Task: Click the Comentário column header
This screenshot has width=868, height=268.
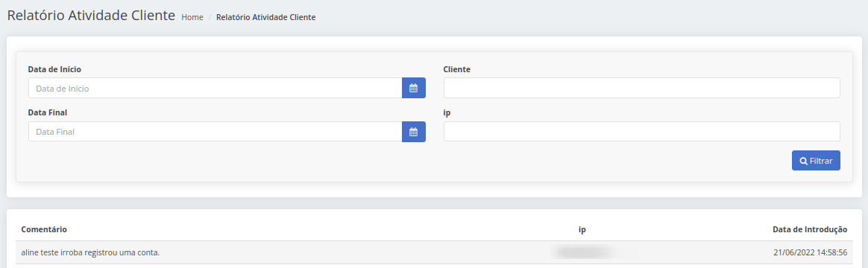Action: [x=44, y=229]
